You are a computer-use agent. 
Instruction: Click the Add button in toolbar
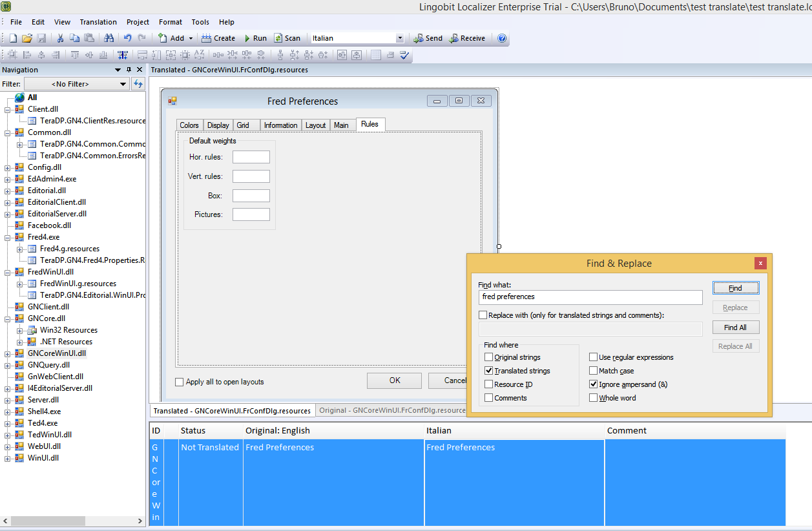click(x=171, y=38)
